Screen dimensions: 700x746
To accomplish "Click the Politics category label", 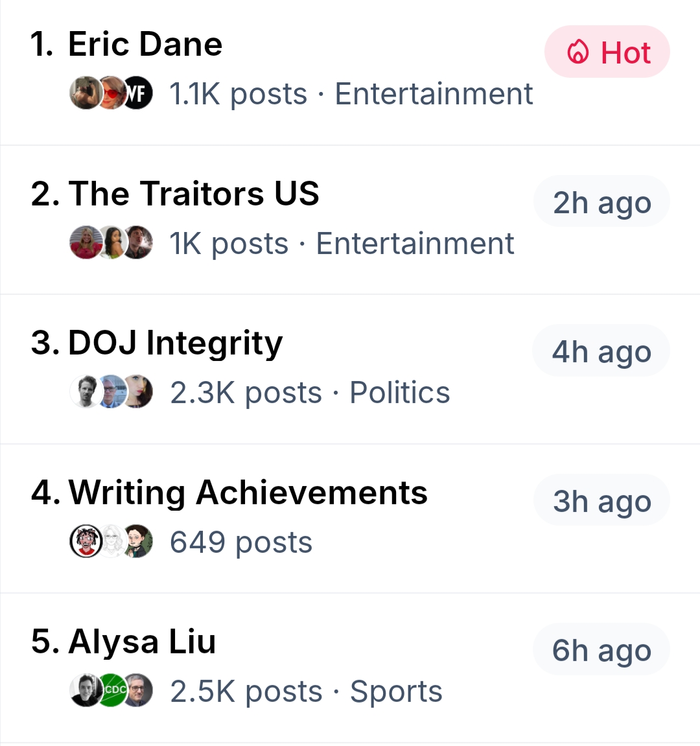I will tap(399, 393).
